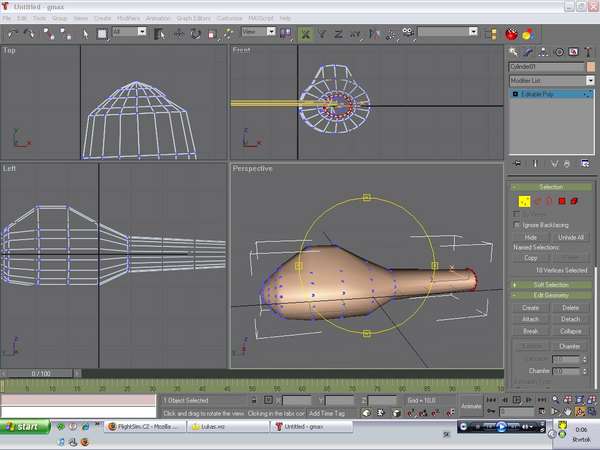600x450 pixels.
Task: Click Configure Modifier Sets icon below the stack
Action: (585, 164)
